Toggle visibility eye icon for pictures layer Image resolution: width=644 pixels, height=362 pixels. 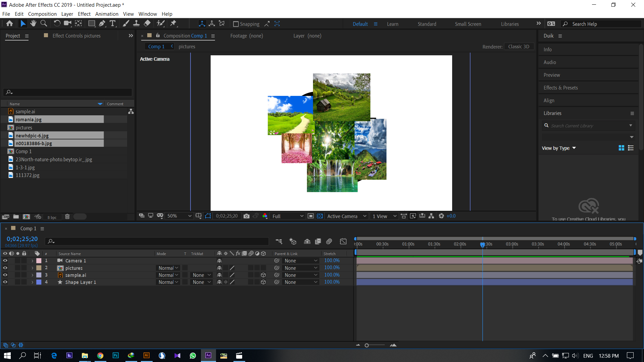pos(5,268)
